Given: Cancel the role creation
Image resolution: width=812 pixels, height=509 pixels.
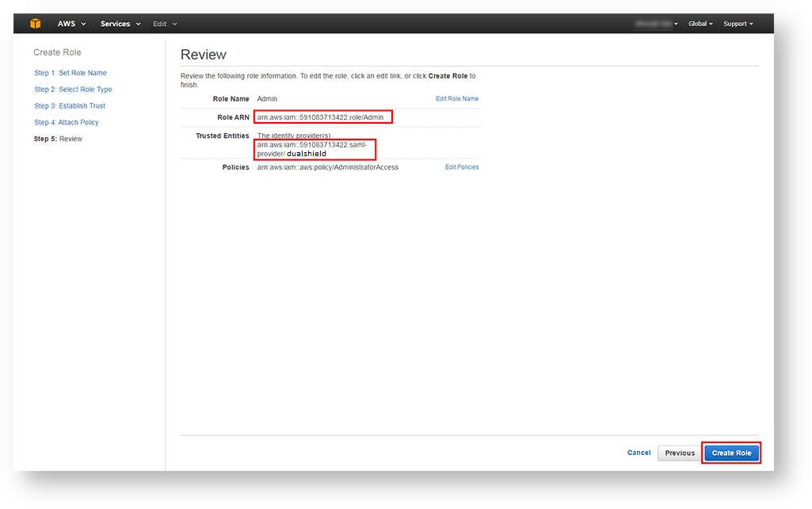Looking at the screenshot, I should [639, 453].
